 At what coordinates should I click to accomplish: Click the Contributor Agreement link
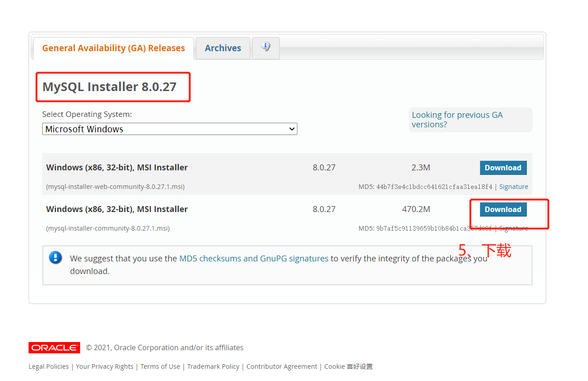(282, 366)
